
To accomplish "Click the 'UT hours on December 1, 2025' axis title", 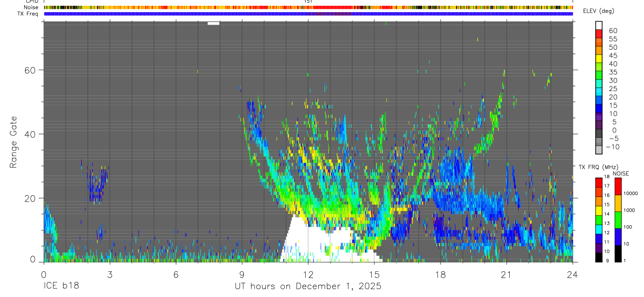I will point(308,287).
